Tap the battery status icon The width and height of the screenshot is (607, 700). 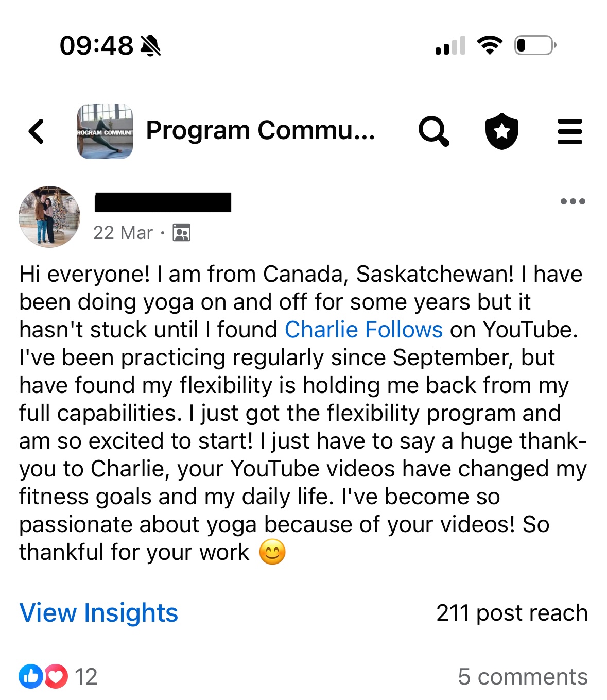534,45
